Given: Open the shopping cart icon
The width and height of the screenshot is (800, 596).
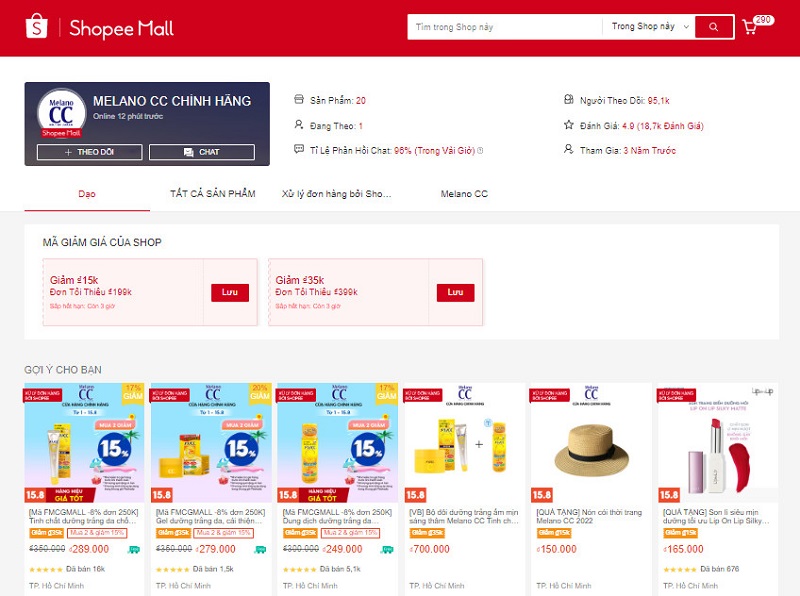Looking at the screenshot, I should point(750,27).
